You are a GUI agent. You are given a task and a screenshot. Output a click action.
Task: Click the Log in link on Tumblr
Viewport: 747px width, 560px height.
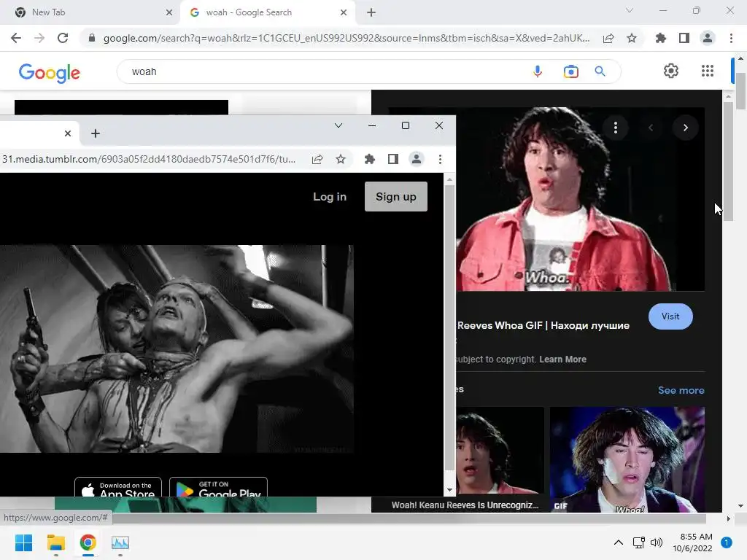pyautogui.click(x=330, y=197)
